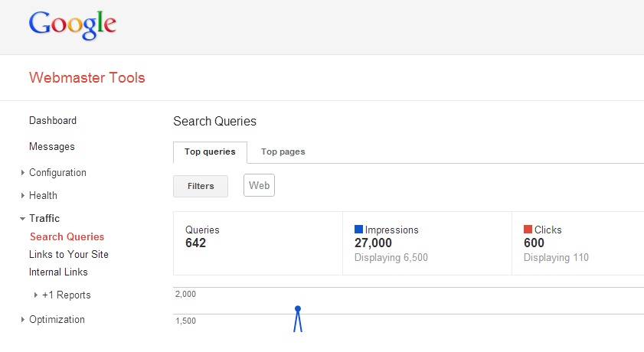This screenshot has width=644, height=352.
Task: Click the blue data point on chart
Action: (298, 308)
